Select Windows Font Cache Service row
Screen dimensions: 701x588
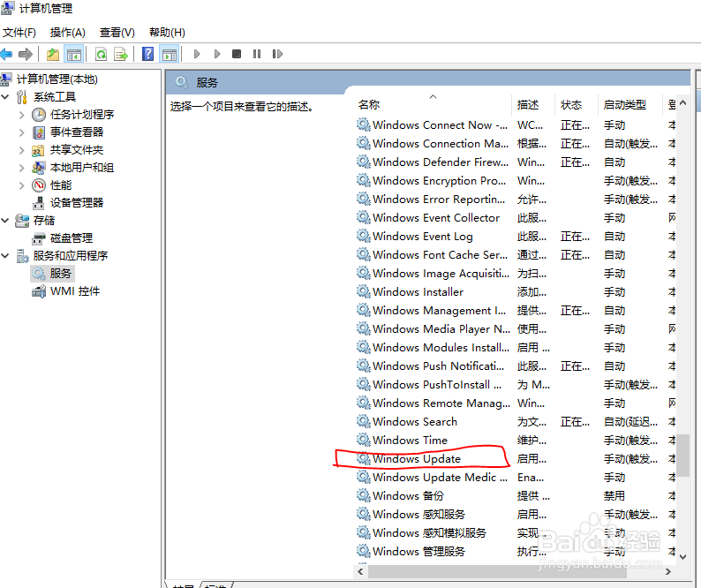click(516, 255)
